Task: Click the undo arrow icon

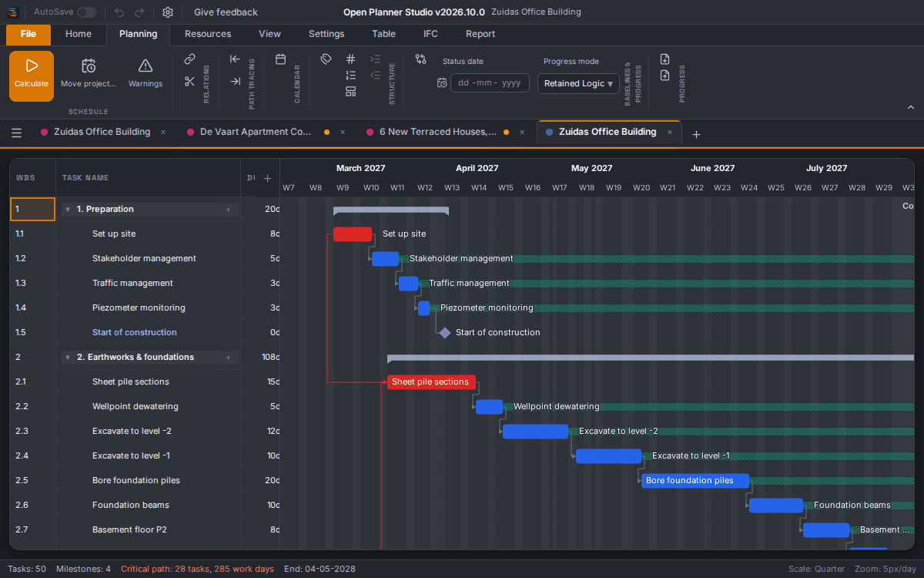Action: (119, 12)
